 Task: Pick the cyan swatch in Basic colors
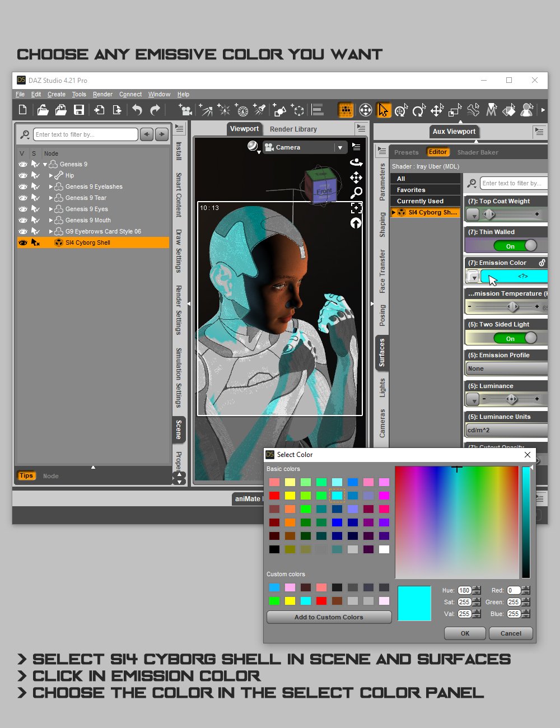[337, 495]
